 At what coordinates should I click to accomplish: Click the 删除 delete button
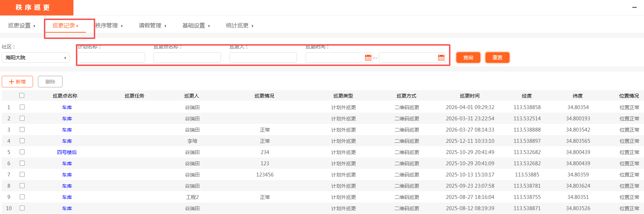[50, 82]
